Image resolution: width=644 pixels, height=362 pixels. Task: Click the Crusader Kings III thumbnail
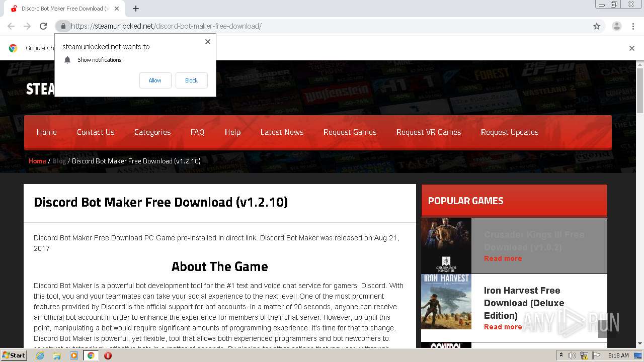pyautogui.click(x=446, y=245)
